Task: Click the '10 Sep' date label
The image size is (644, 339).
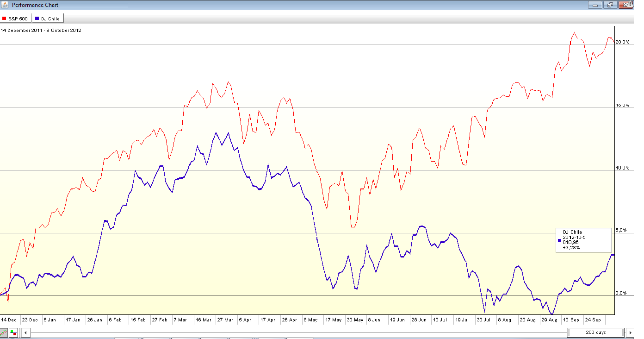Action: coord(571,320)
